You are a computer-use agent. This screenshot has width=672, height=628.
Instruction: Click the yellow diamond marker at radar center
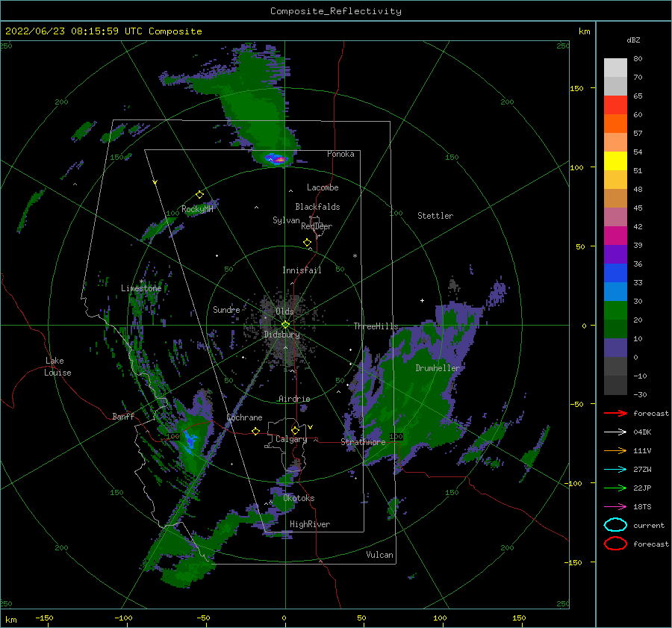coord(285,325)
